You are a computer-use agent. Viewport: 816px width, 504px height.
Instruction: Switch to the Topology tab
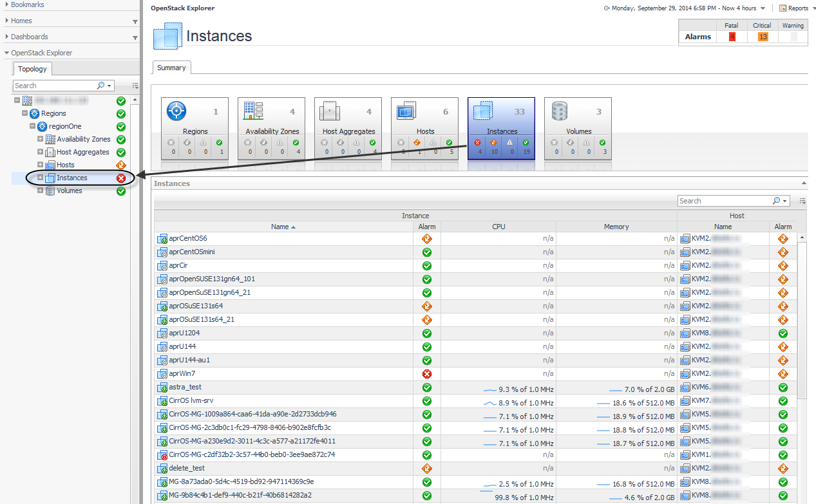click(32, 69)
